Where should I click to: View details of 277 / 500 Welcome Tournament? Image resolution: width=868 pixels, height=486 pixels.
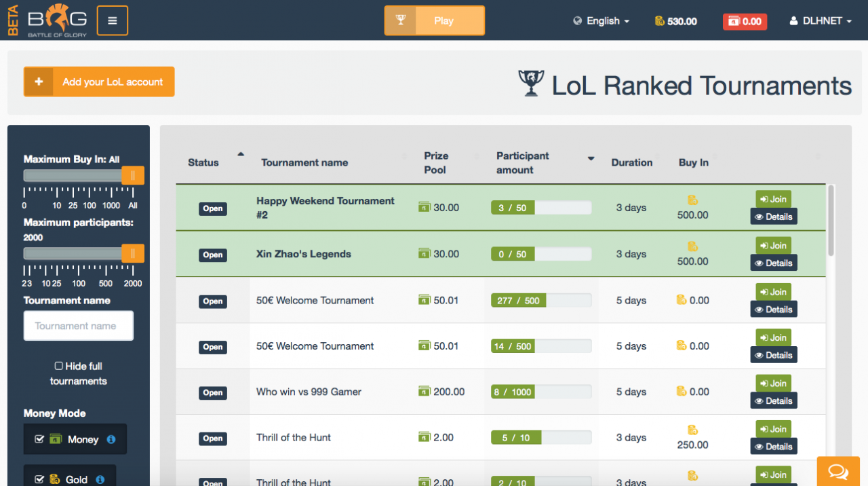pos(773,309)
